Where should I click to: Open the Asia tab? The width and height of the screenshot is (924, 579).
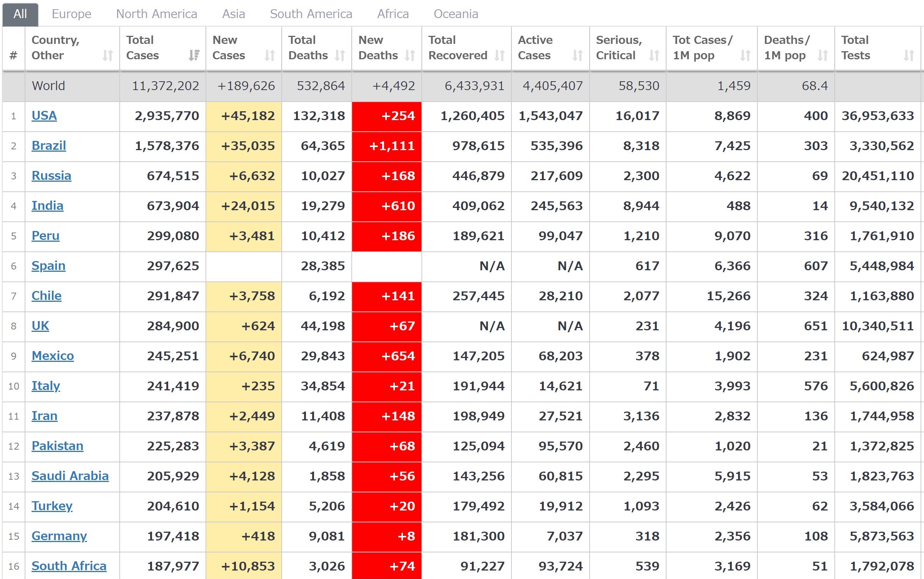pos(234,14)
